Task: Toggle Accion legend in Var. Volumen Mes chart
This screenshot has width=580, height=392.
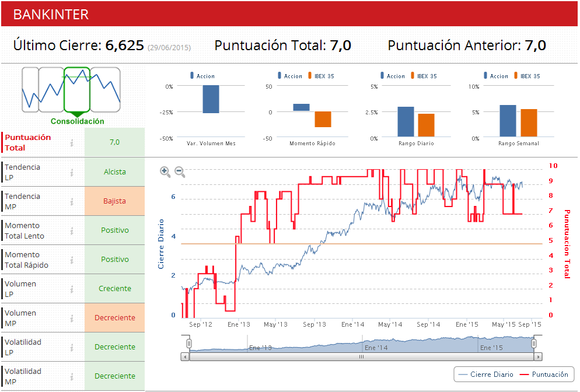Action: [202, 76]
